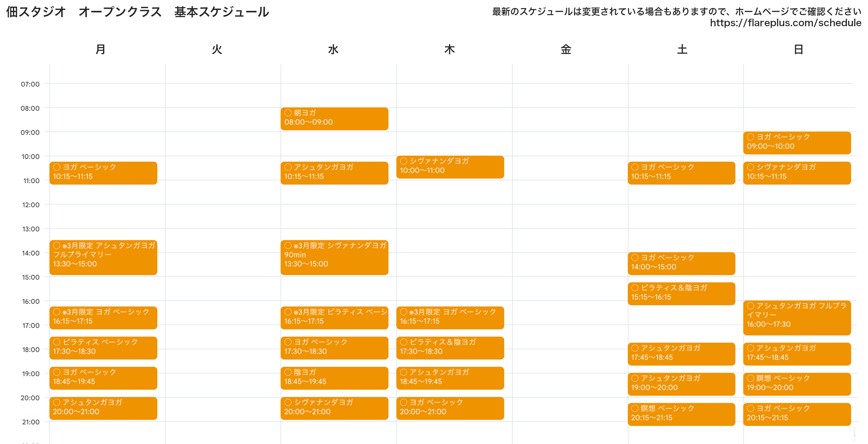Click circle icon on Sunday 瞑想 ベーシック 19:00

point(750,378)
